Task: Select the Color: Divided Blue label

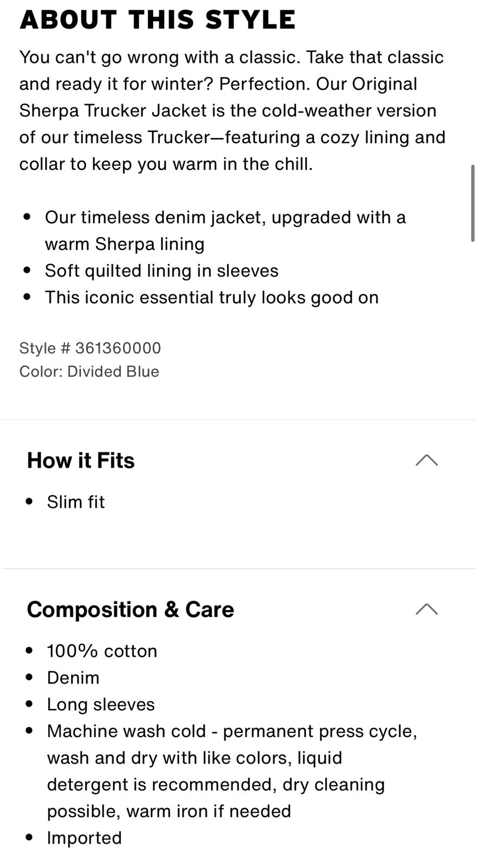Action: (89, 372)
